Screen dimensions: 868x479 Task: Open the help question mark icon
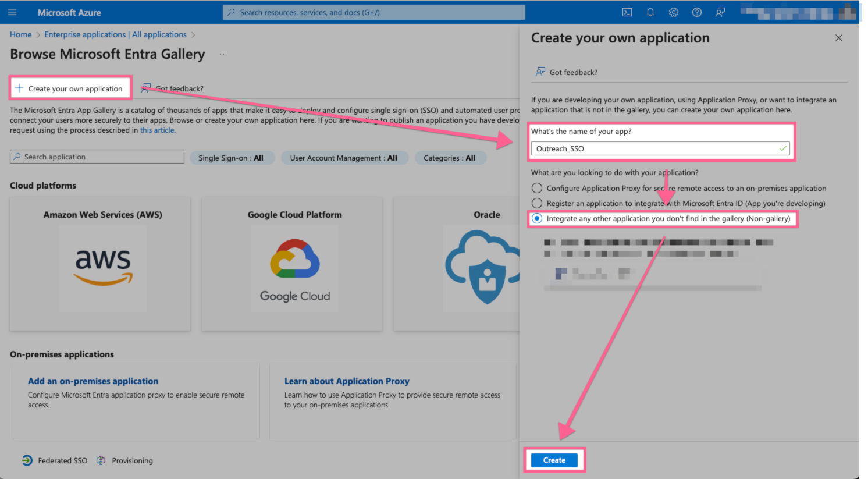point(697,12)
